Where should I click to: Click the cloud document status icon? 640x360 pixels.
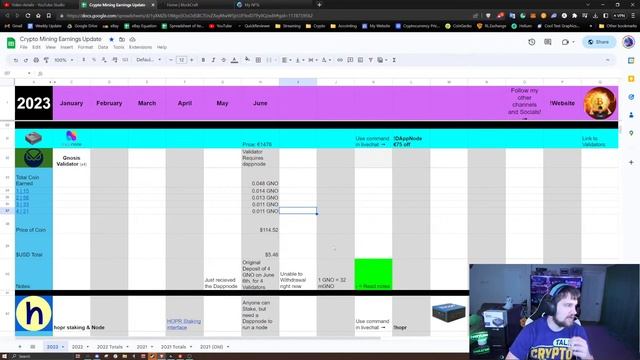132,40
